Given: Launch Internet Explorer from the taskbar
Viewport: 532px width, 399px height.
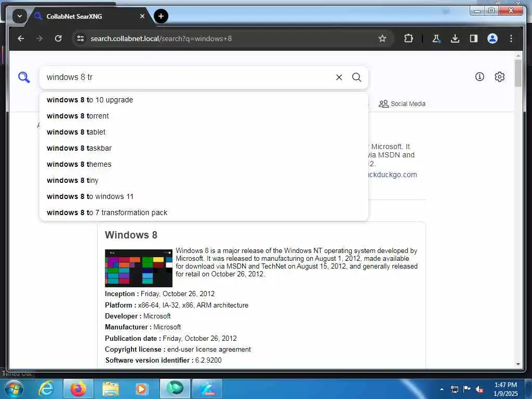Looking at the screenshot, I should coord(46,389).
